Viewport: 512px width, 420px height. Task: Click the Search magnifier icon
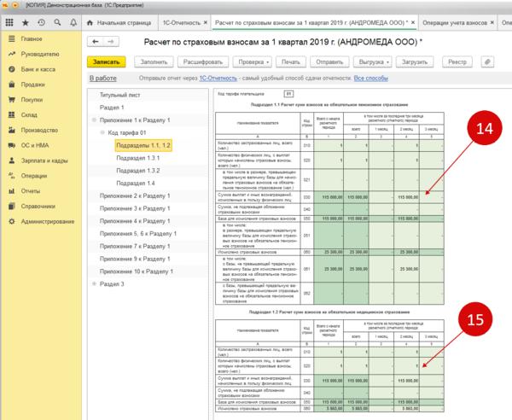tap(57, 22)
